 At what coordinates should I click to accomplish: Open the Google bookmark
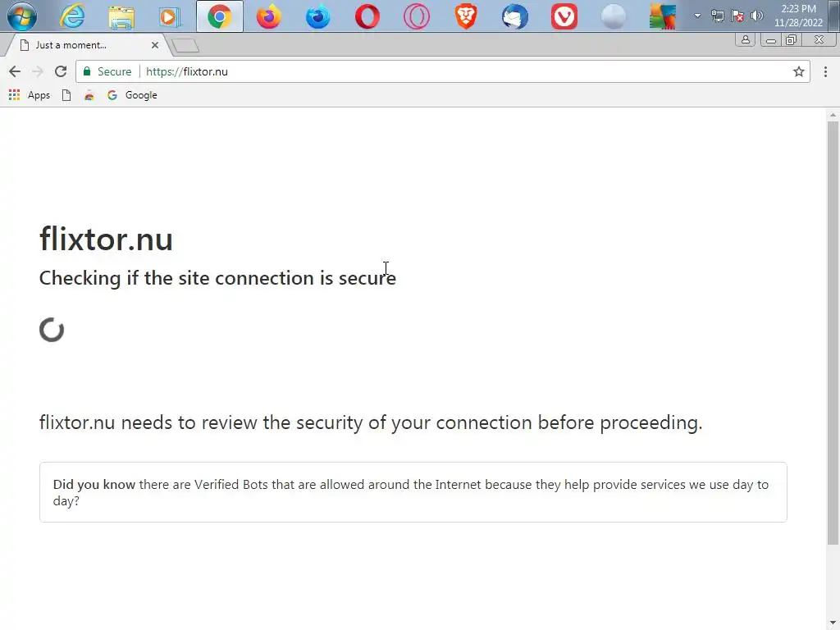tap(132, 95)
